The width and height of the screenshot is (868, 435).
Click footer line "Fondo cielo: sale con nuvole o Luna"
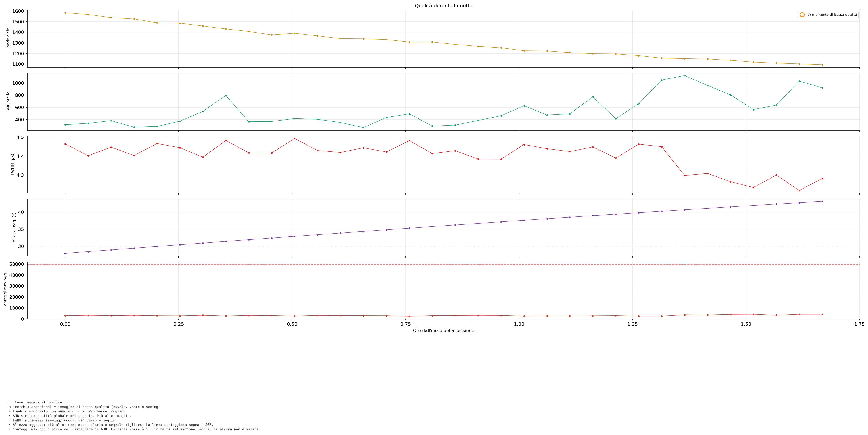pyautogui.click(x=67, y=411)
